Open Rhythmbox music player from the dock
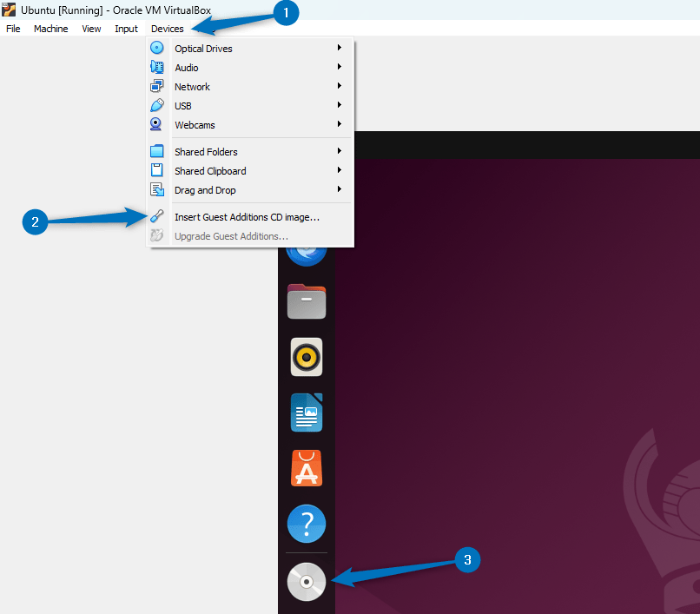The height and width of the screenshot is (614, 700). [306, 357]
